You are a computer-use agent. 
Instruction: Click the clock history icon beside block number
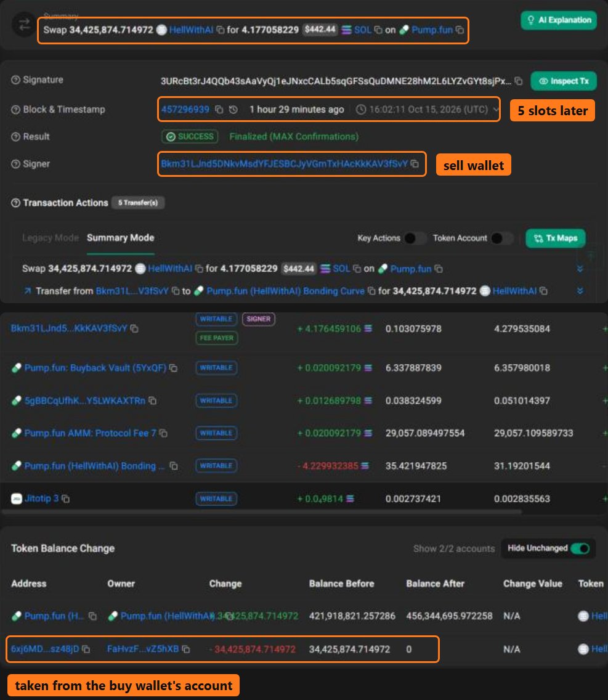233,110
